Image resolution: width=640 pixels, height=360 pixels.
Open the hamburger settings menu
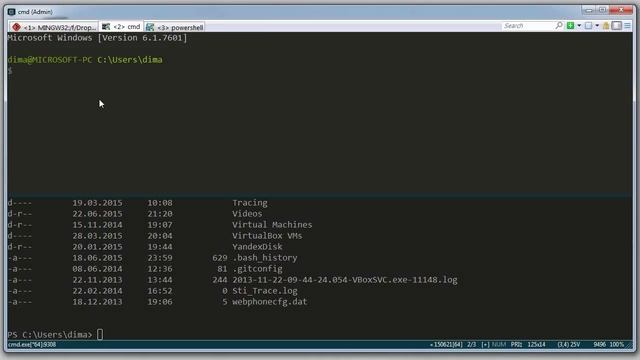pos(627,26)
